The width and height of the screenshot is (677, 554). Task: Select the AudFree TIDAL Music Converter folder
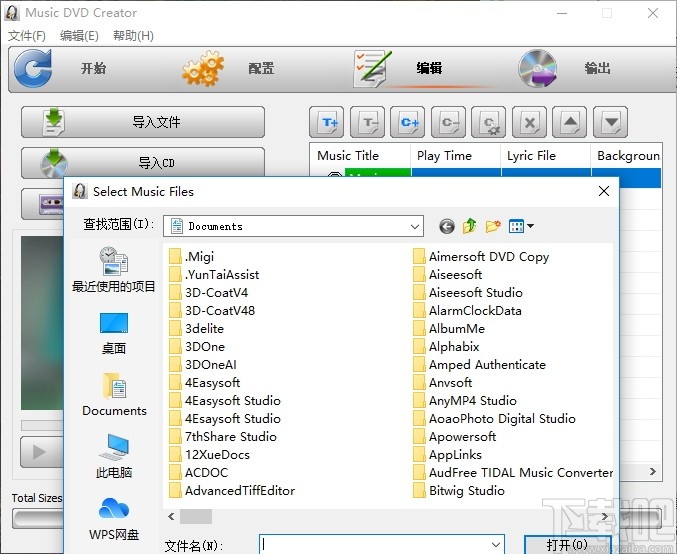point(513,473)
